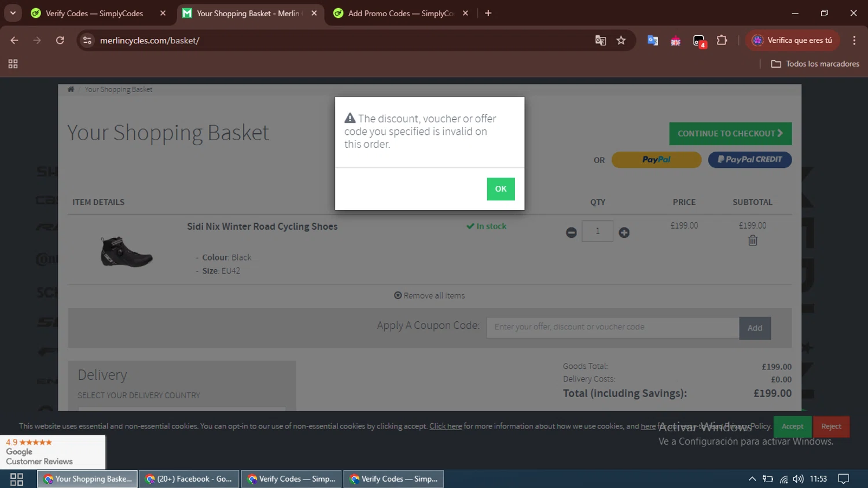Open the apps grid in bookmarks bar
This screenshot has width=868, height=488.
click(x=13, y=64)
